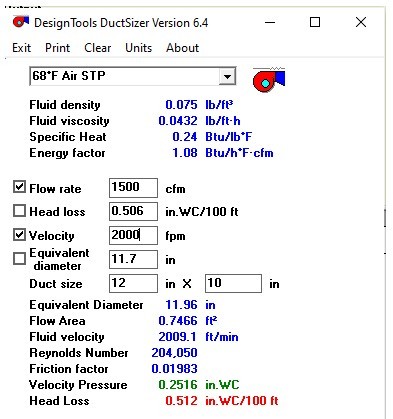Uncheck the Flow rate checkbox
This screenshot has width=393, height=419.
[x=19, y=187]
